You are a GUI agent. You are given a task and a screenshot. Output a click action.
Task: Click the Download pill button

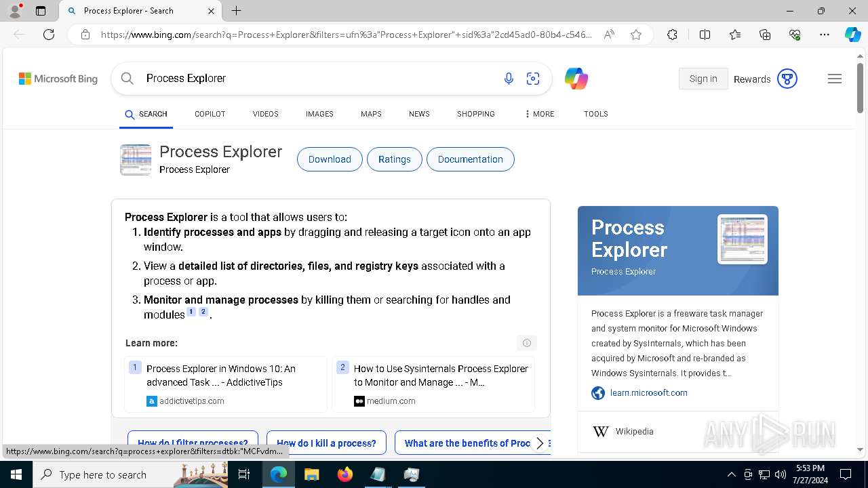point(330,159)
